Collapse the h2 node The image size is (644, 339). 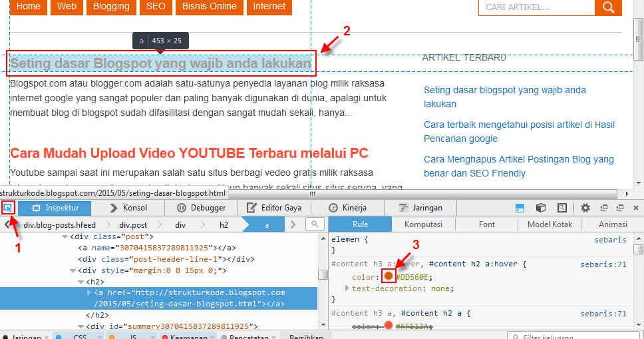point(81,282)
